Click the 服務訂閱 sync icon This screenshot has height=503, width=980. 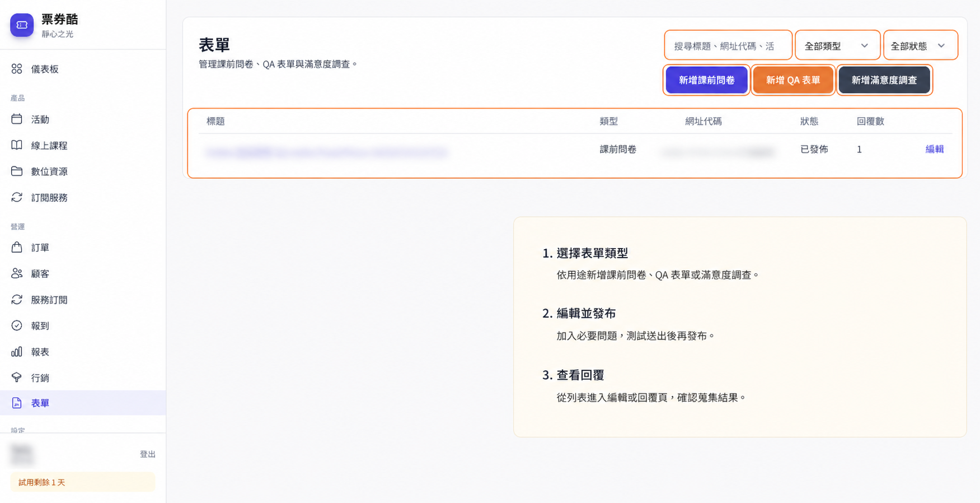[x=17, y=300]
